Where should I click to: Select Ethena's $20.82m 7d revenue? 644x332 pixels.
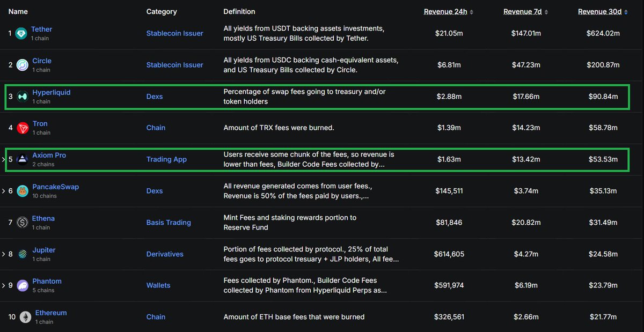526,223
